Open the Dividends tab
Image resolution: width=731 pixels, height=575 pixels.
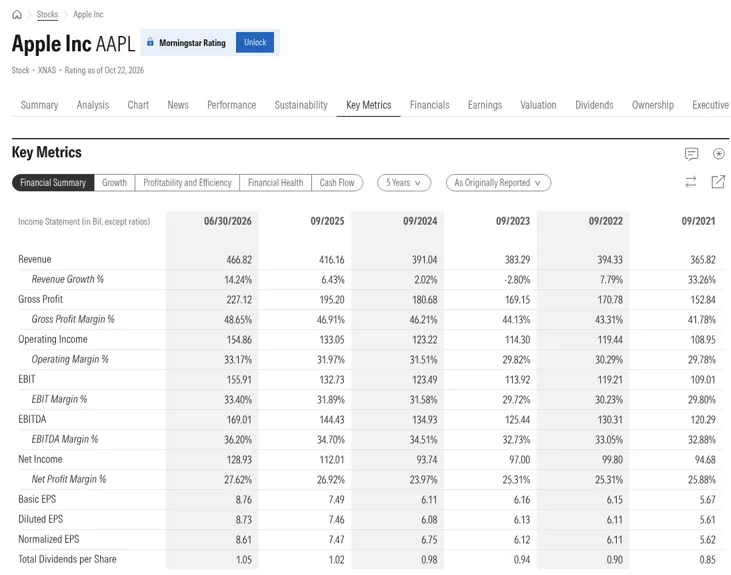pos(594,105)
